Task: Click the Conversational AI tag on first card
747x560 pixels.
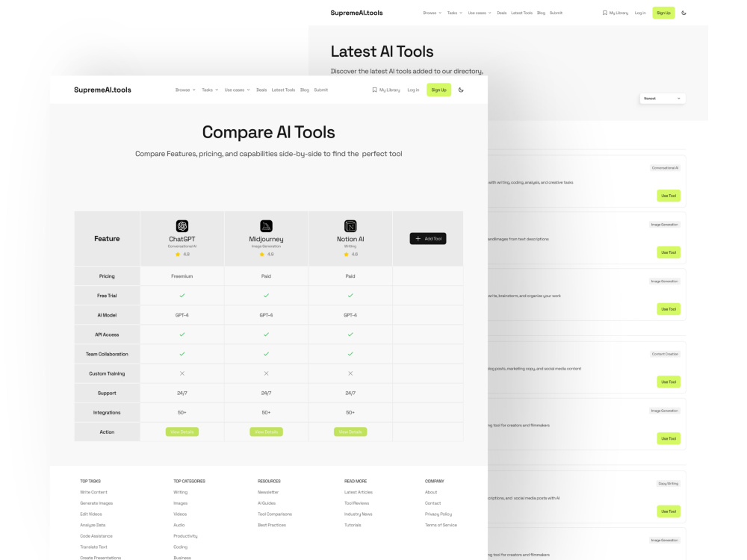Action: click(x=665, y=168)
